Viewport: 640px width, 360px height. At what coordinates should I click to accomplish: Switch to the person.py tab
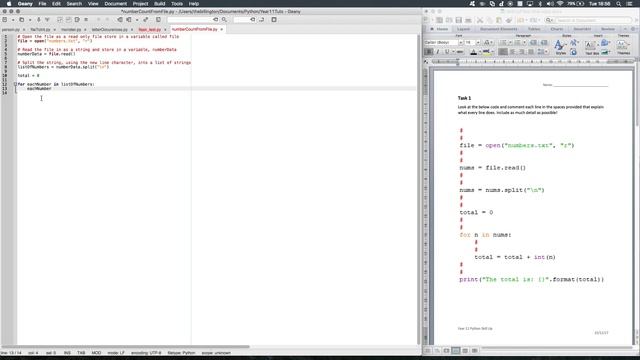11,29
